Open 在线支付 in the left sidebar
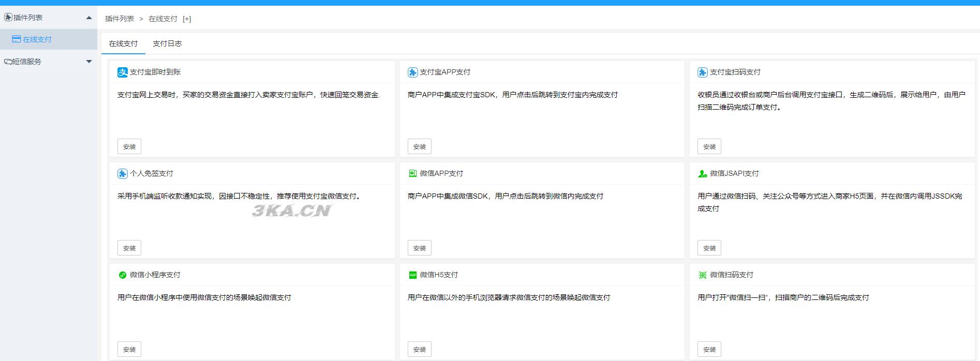 point(37,39)
